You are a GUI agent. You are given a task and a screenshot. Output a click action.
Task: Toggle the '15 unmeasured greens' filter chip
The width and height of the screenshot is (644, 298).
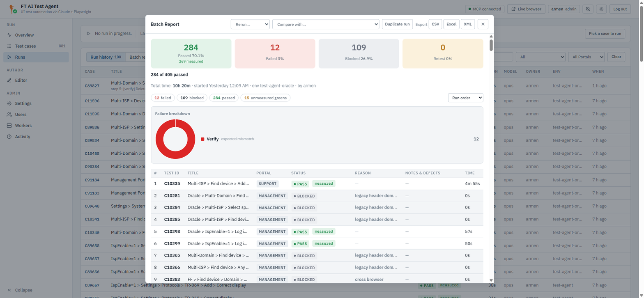[265, 98]
